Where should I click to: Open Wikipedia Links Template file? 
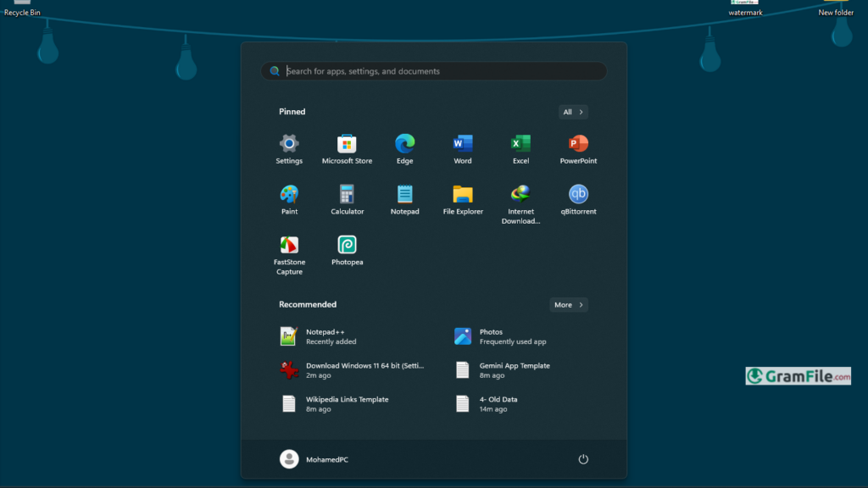(346, 404)
